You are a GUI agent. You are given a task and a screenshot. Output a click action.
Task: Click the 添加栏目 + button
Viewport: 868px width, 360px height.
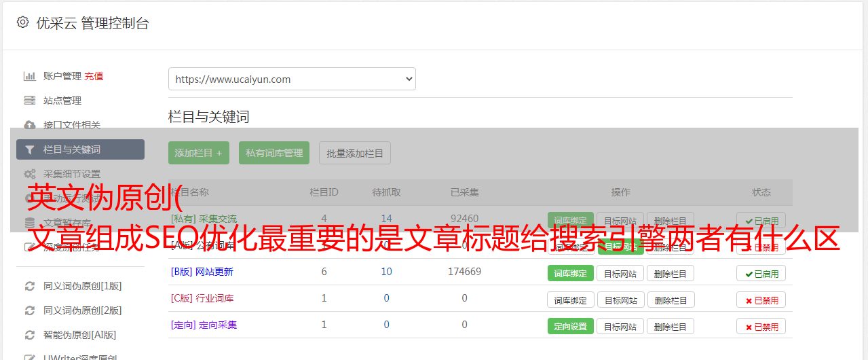point(199,153)
